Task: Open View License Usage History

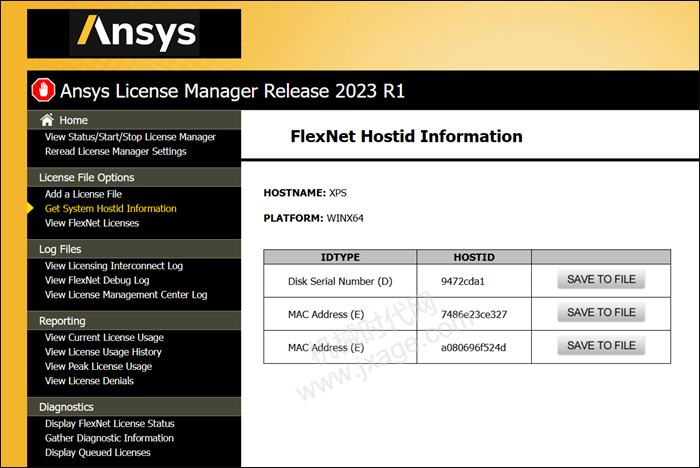Action: coord(103,352)
